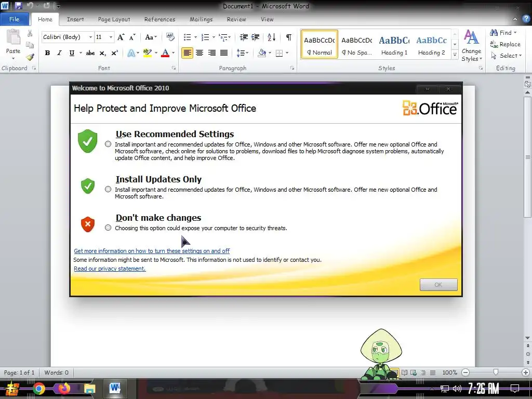Click Sort A to Z icon
This screenshot has width=532, height=399.
pos(271,37)
